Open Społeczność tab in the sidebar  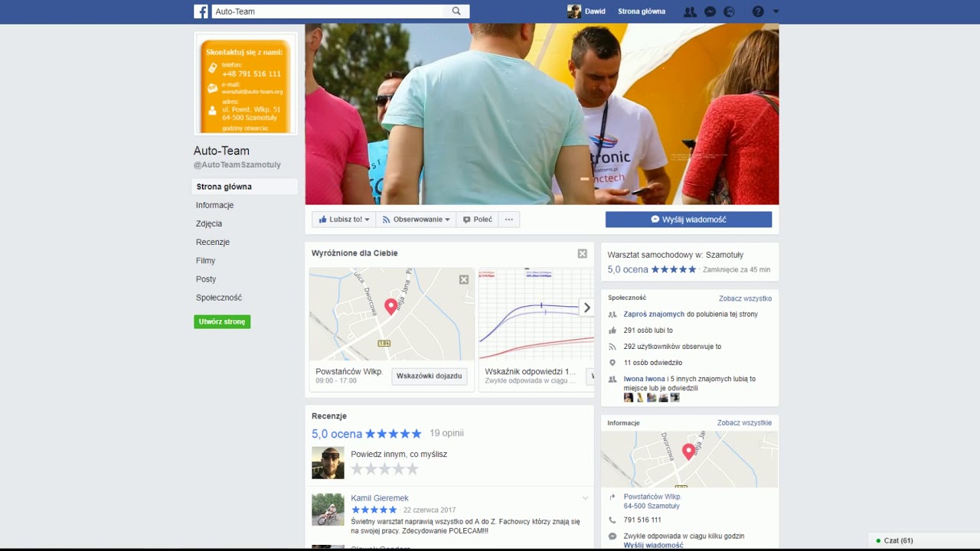(x=219, y=298)
